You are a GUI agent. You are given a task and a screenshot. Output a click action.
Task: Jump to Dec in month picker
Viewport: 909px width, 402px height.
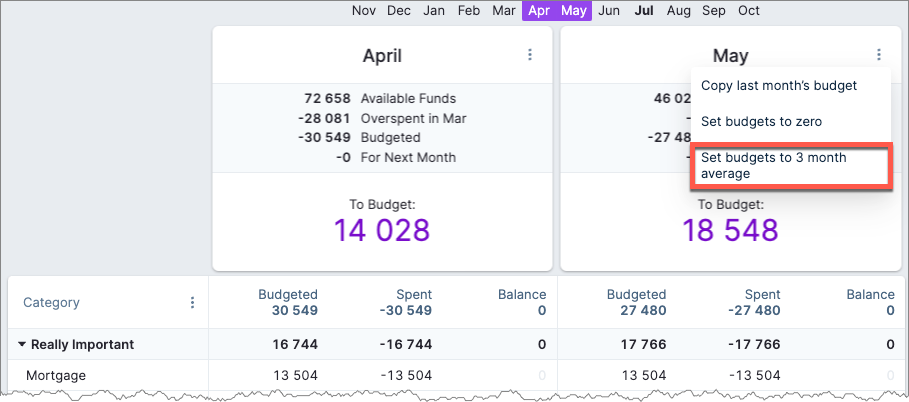399,11
